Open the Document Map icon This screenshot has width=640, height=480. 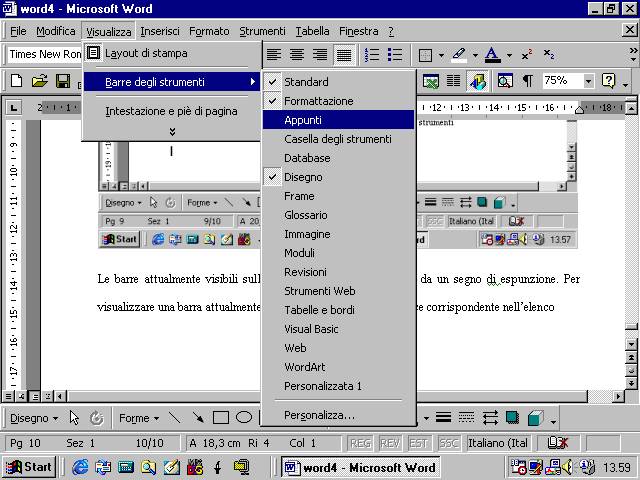pyautogui.click(x=505, y=81)
